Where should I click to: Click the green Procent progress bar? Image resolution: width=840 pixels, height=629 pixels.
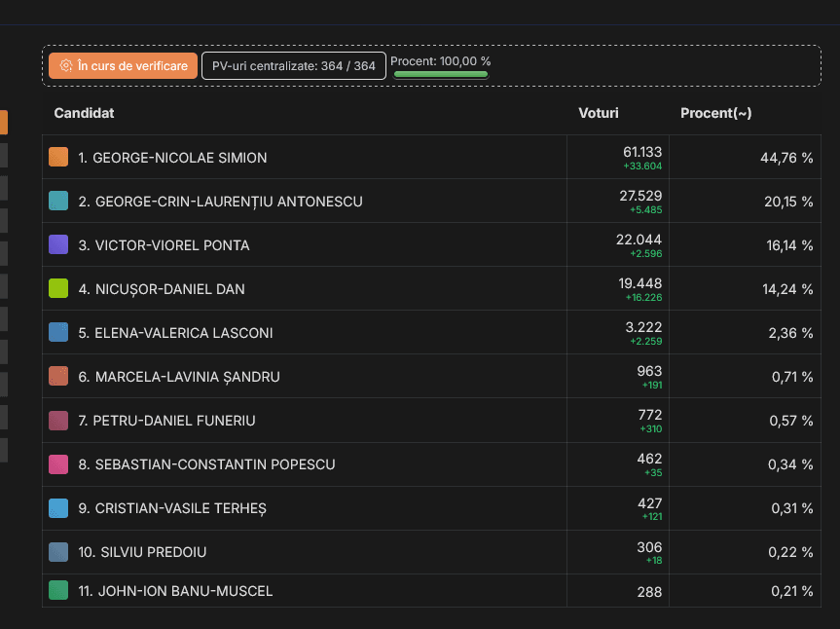pyautogui.click(x=441, y=74)
